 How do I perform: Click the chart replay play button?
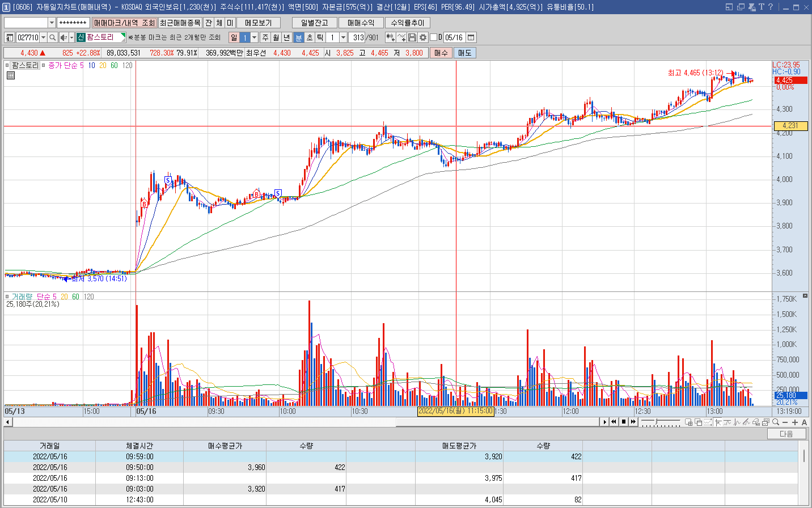tap(605, 422)
